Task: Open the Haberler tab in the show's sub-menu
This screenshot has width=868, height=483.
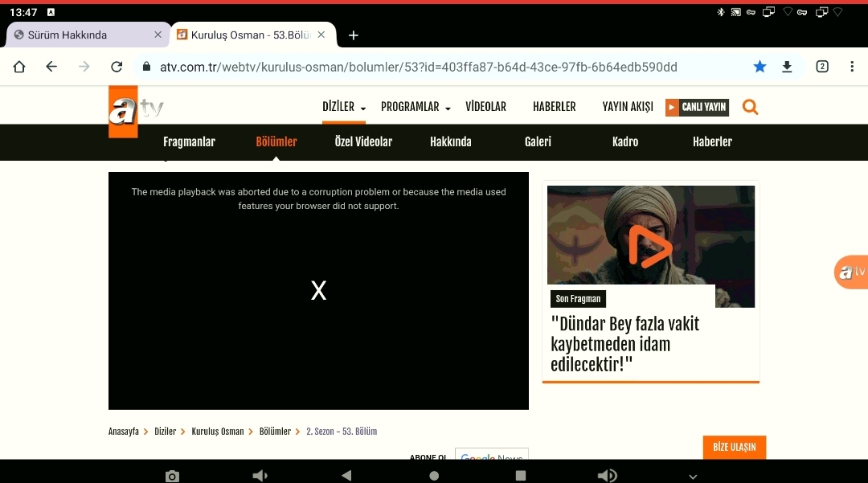Action: click(x=712, y=141)
